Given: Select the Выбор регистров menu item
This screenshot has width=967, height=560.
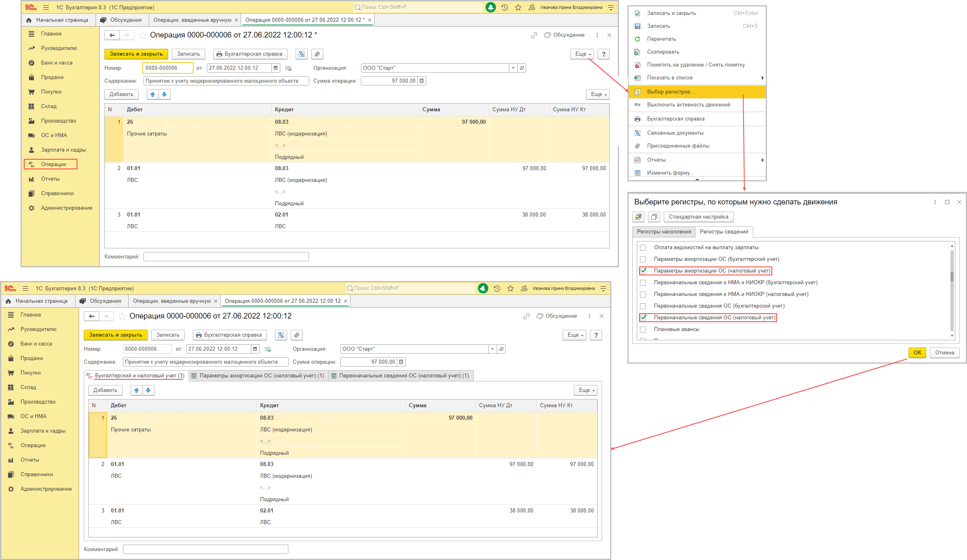Looking at the screenshot, I should 670,92.
